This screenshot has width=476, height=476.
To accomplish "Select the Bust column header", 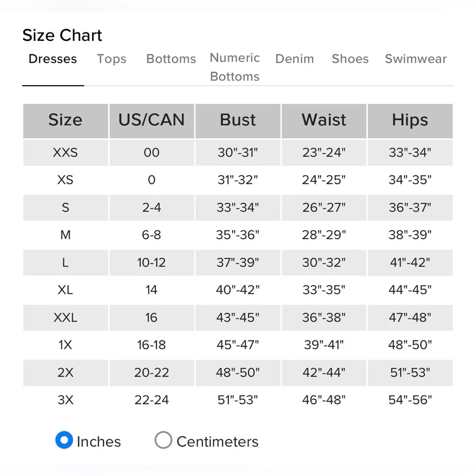I will pyautogui.click(x=238, y=120).
